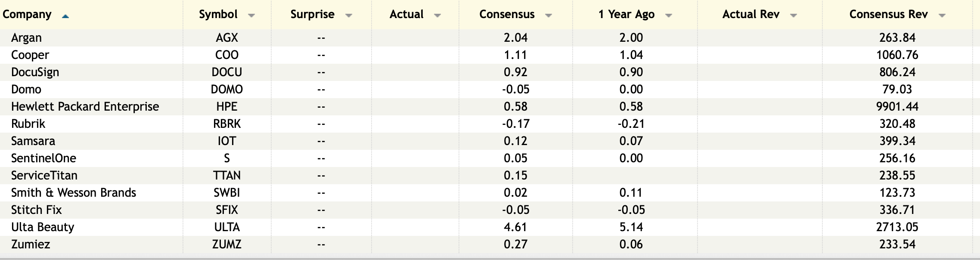Open the Smith & Wesson Brands entry

(x=73, y=193)
